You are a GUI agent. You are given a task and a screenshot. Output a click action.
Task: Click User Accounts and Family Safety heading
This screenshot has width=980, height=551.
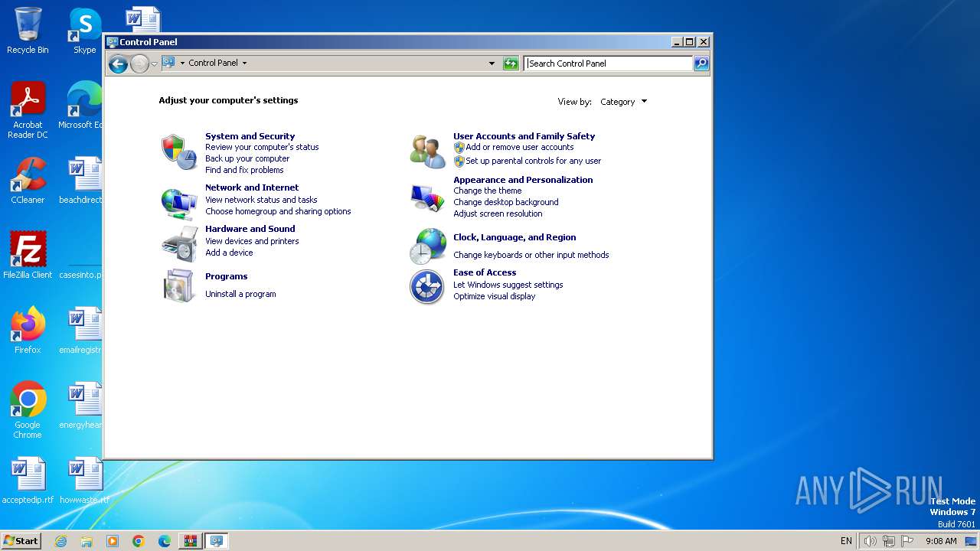coord(524,136)
